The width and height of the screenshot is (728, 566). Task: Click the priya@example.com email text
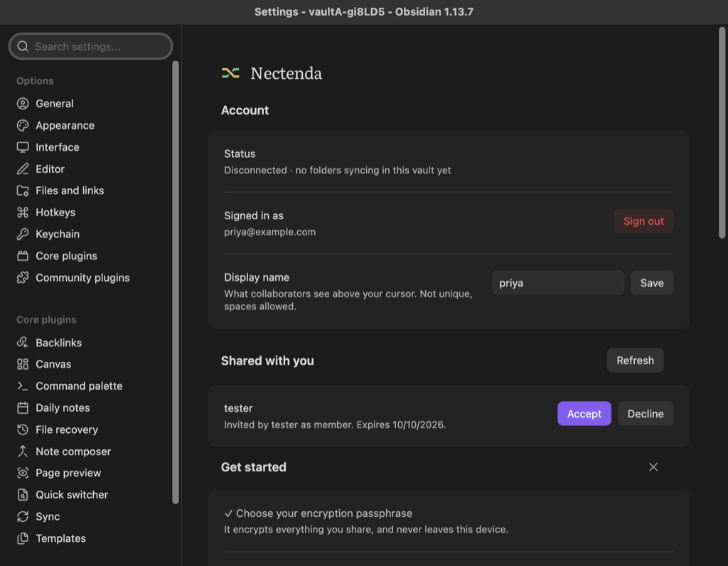tap(269, 232)
